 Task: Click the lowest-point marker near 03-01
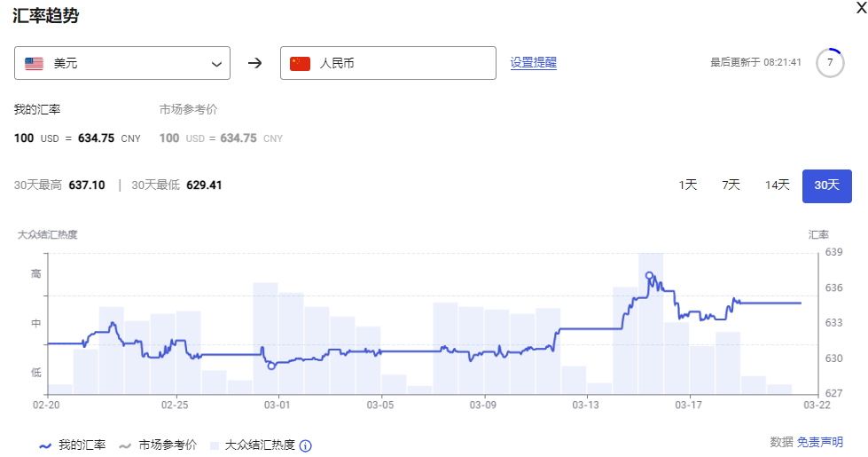pos(271,366)
